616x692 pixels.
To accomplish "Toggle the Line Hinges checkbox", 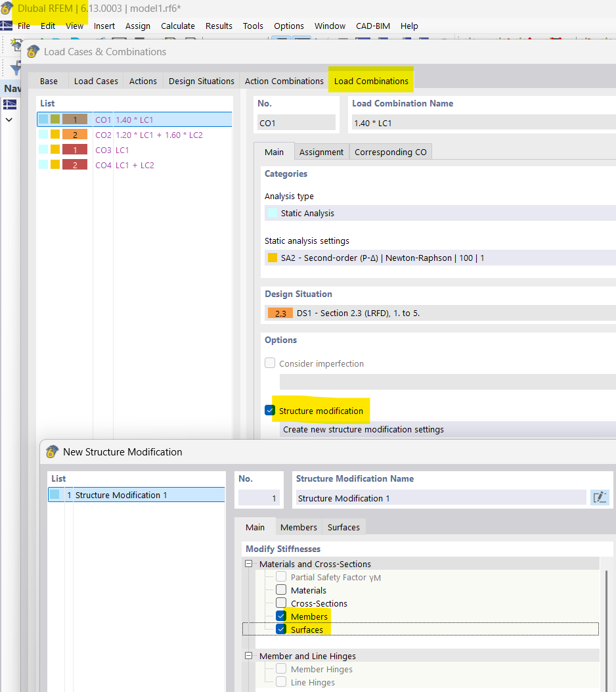I will tap(281, 681).
